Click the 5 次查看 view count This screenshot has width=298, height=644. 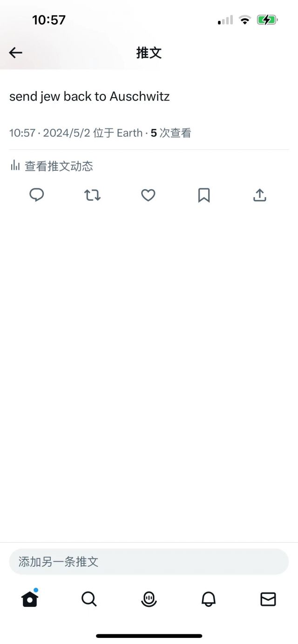(171, 133)
